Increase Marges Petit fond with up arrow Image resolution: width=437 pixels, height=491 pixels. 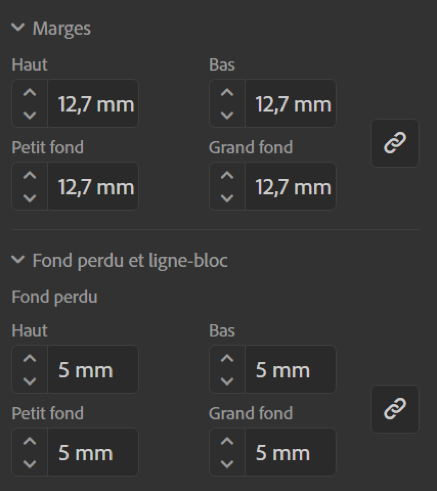click(x=30, y=176)
